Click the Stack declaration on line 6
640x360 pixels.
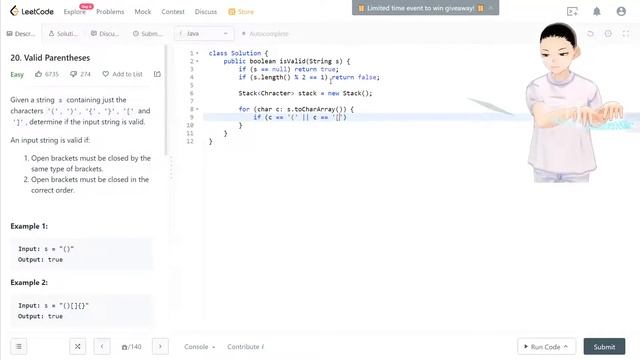click(x=305, y=93)
